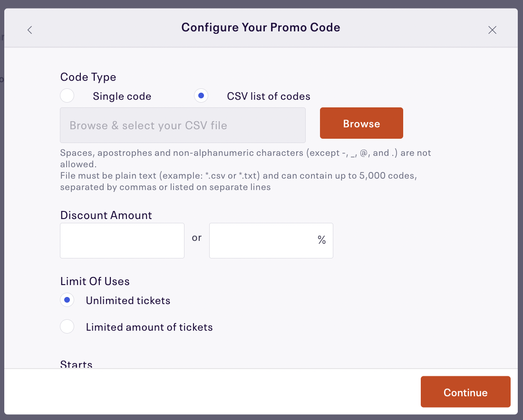Choose the CSV list of codes radio

click(x=201, y=95)
